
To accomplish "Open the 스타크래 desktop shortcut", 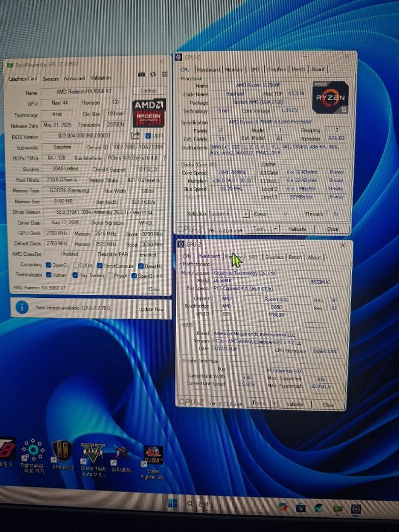I will (122, 460).
